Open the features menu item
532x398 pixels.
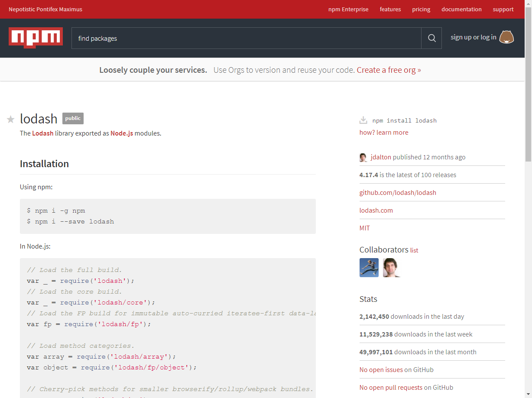point(390,9)
